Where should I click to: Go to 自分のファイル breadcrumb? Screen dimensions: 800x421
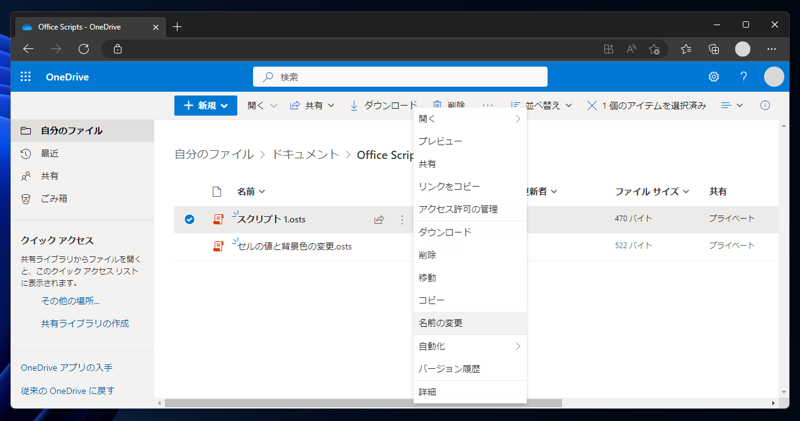point(214,155)
